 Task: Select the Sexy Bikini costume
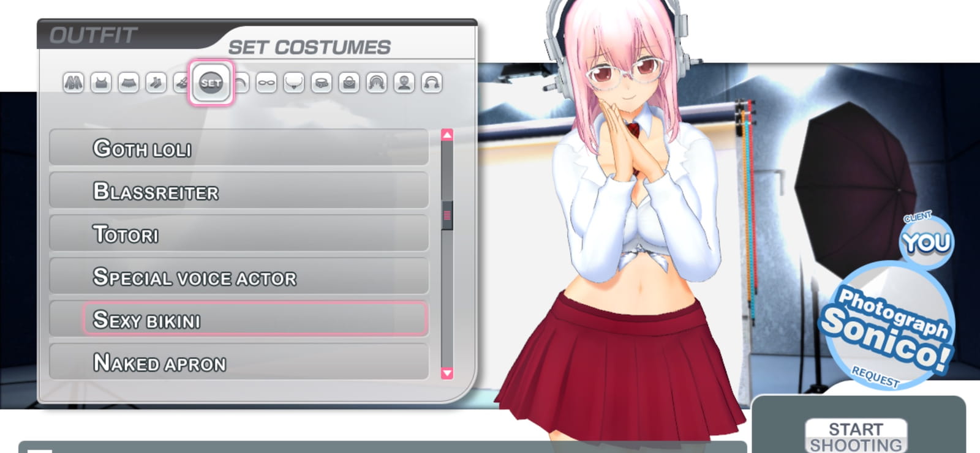239,319
